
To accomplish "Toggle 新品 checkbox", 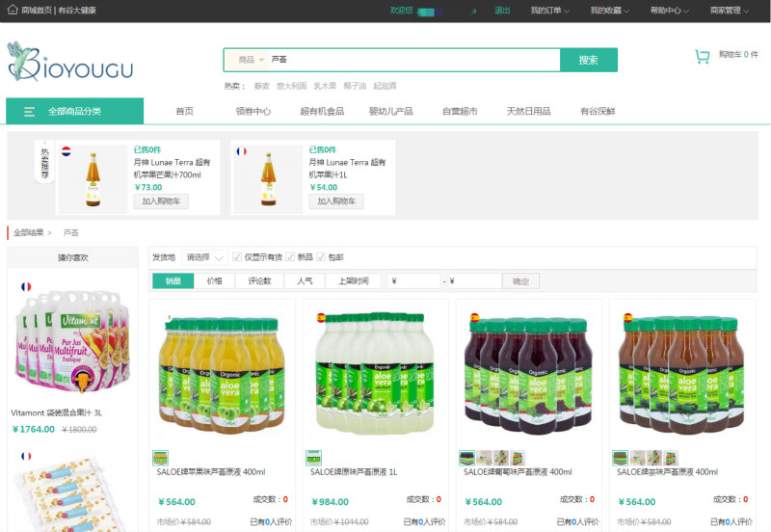I will coord(290,256).
